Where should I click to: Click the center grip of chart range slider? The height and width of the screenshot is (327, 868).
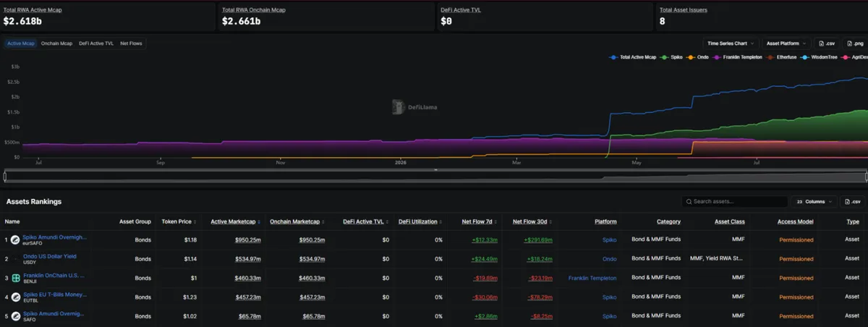pyautogui.click(x=435, y=170)
